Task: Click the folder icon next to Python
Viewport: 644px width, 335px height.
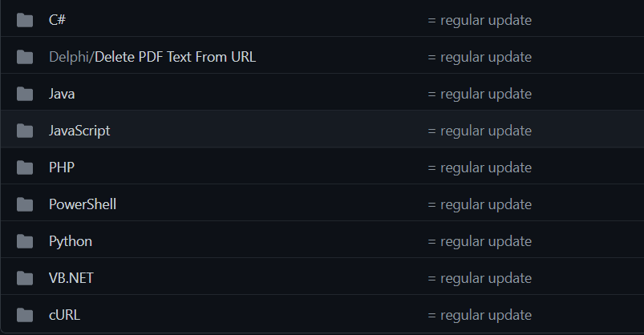Action: tap(25, 241)
